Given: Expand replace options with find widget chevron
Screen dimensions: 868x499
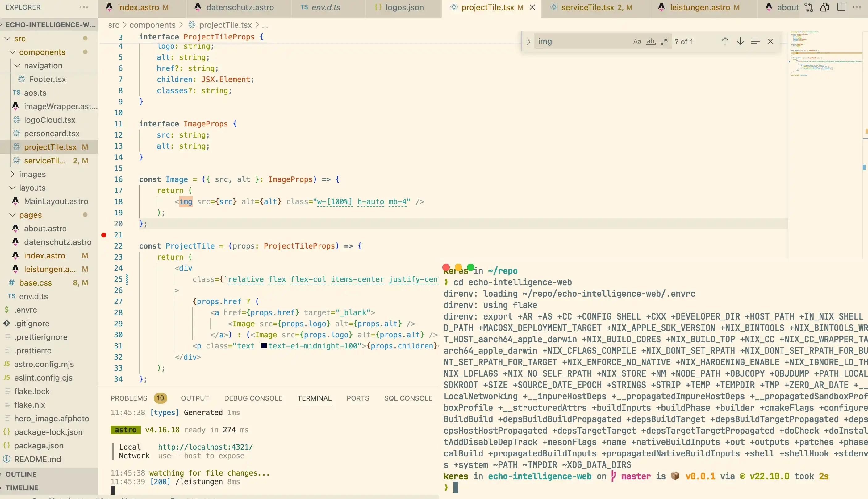Looking at the screenshot, I should 528,41.
